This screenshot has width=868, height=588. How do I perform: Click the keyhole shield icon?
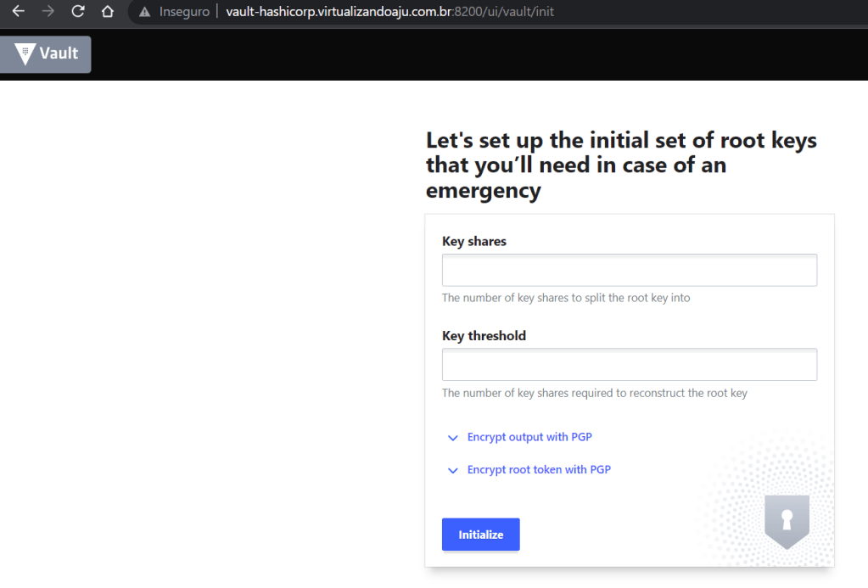[x=787, y=520]
